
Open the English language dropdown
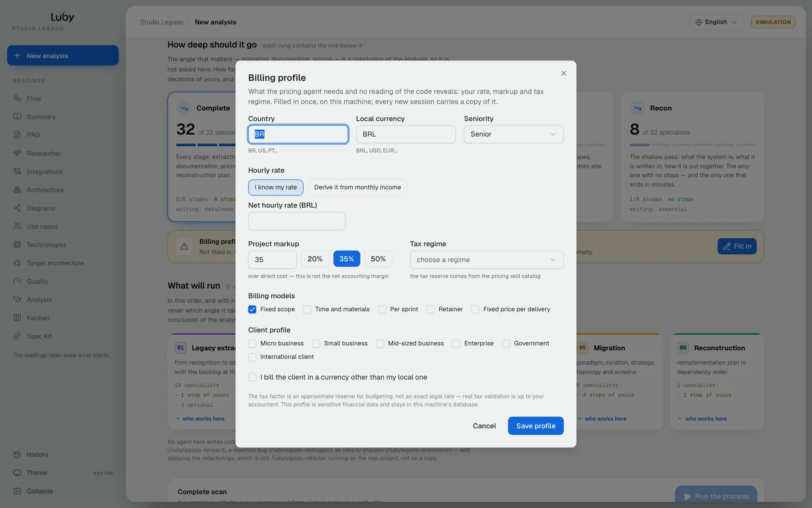click(x=717, y=22)
